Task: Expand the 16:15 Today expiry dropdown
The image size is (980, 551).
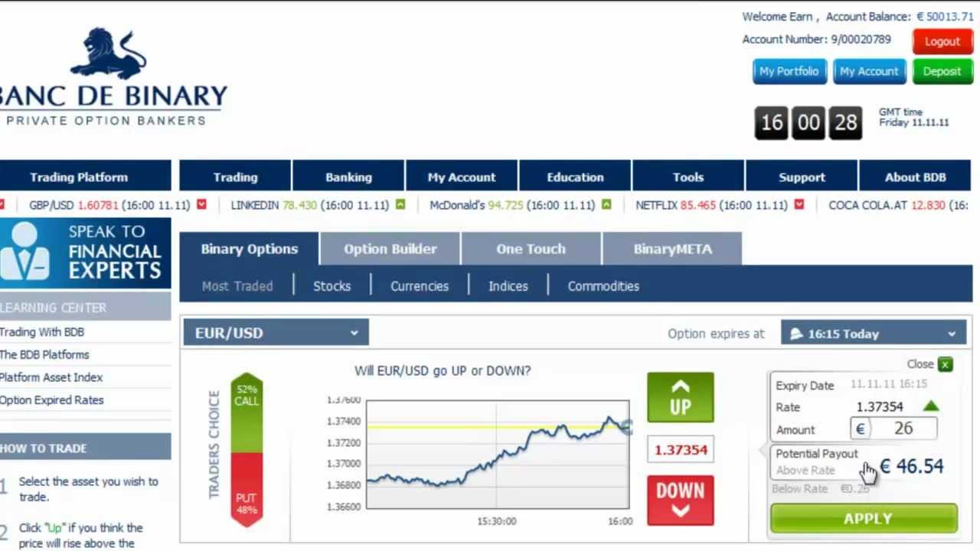Action: [874, 334]
